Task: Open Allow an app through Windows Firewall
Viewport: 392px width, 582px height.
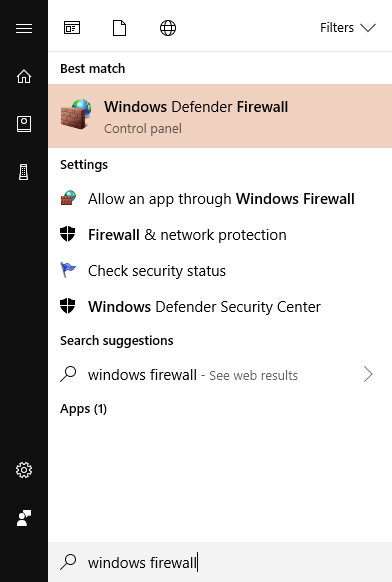Action: pyautogui.click(x=220, y=199)
